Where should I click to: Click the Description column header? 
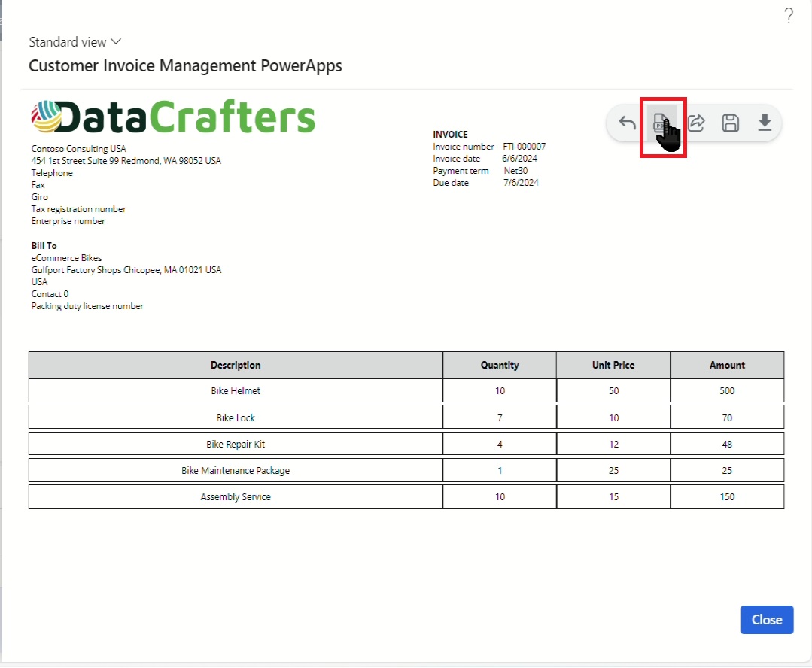pos(236,365)
